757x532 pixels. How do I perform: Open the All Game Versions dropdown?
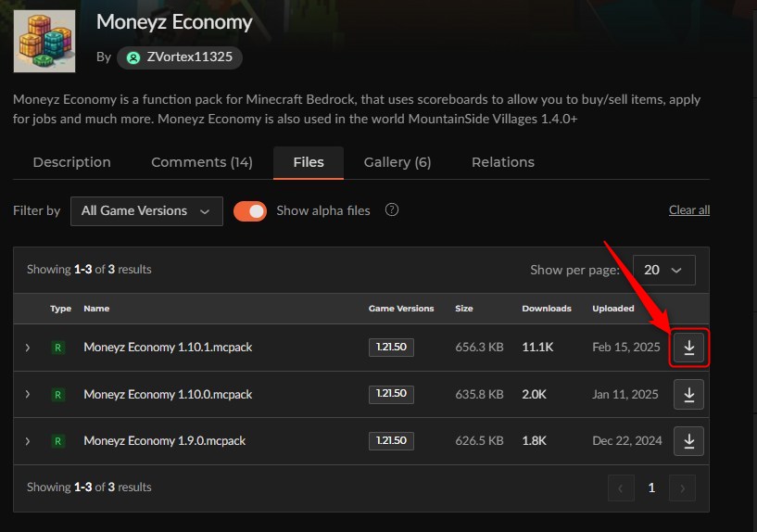146,211
